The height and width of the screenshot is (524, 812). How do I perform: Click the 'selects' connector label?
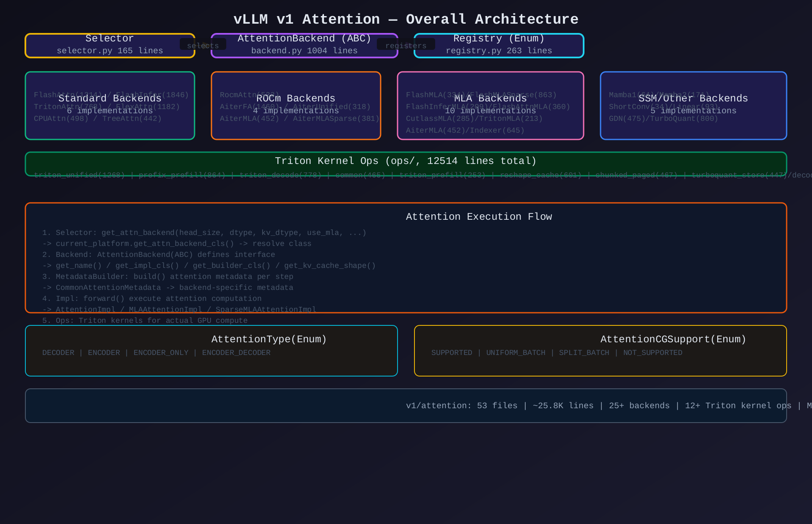tap(203, 46)
